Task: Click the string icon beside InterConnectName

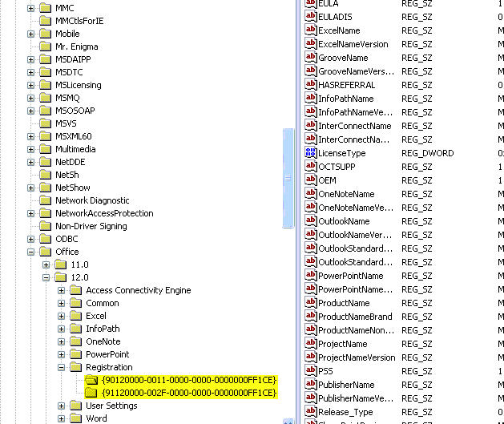Action: (x=311, y=125)
